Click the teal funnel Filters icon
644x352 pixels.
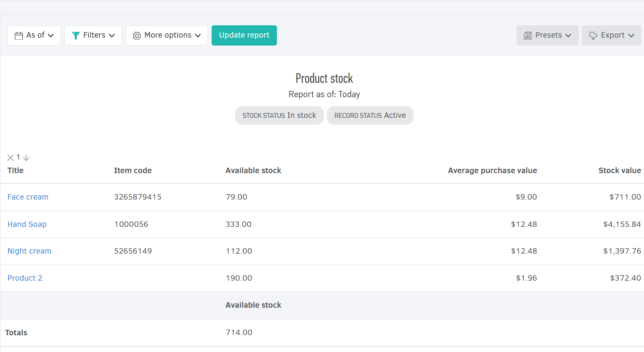[76, 36]
